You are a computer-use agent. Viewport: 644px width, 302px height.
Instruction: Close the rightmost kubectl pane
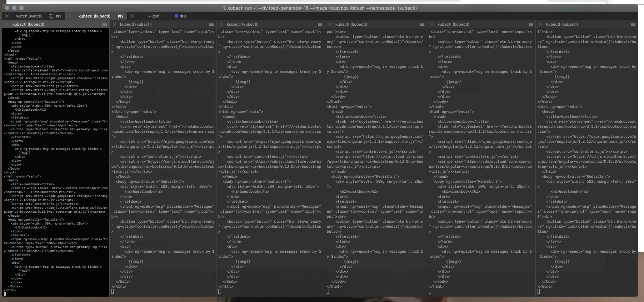[x=541, y=24]
